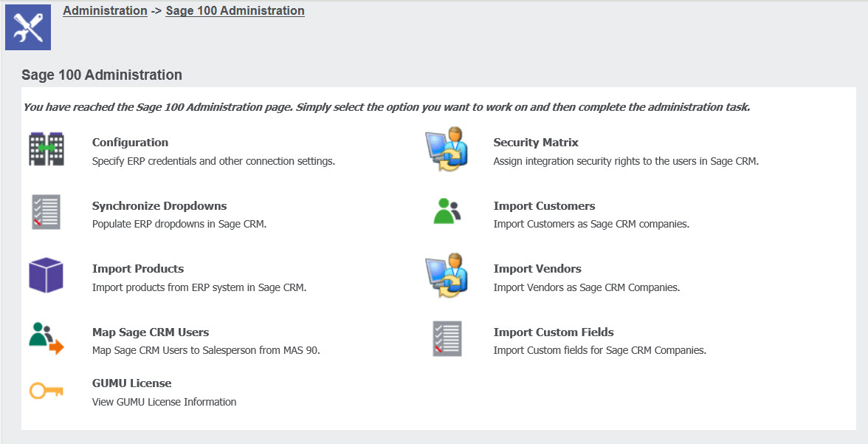Select the Configuration buildings icon
Viewport: 868px width, 444px height.
(x=46, y=148)
